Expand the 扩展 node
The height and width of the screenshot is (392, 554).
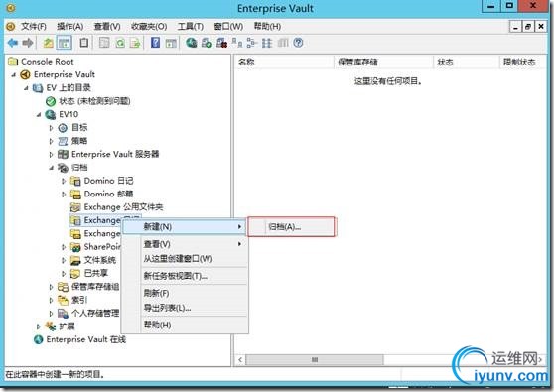pos(39,327)
